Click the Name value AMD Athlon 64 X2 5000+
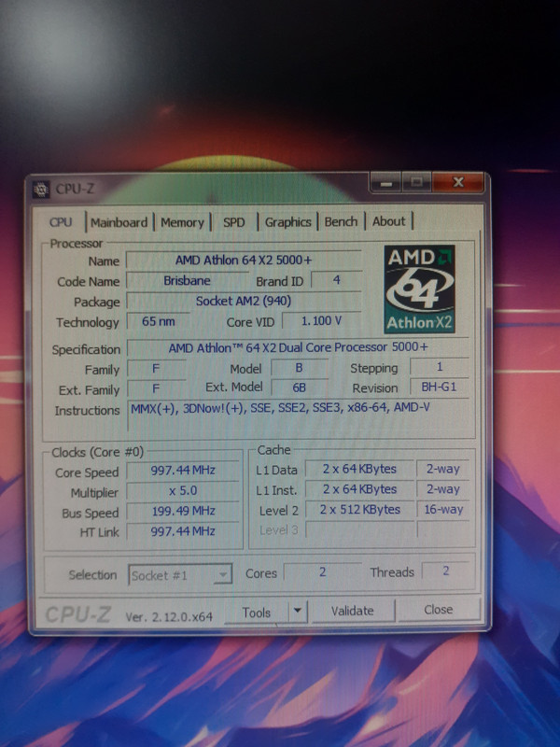560x747 pixels. (244, 261)
